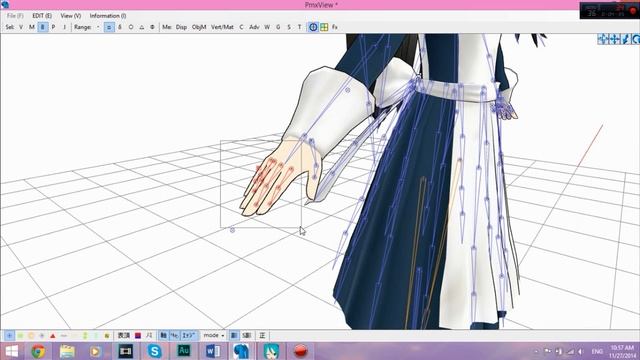The width and height of the screenshot is (640, 360).
Task: Toggle the blue plus icon in bottom toolbar
Action: point(9,336)
